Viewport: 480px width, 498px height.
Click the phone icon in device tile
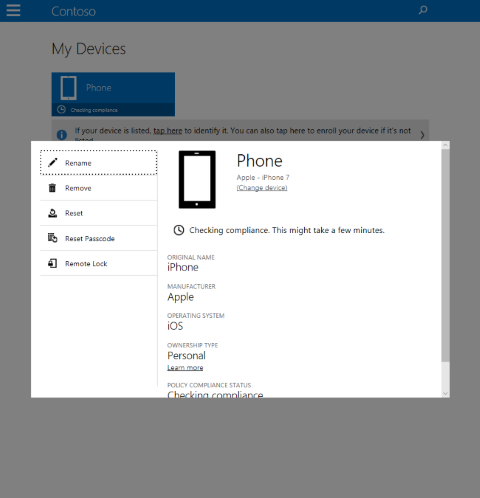[x=68, y=88]
